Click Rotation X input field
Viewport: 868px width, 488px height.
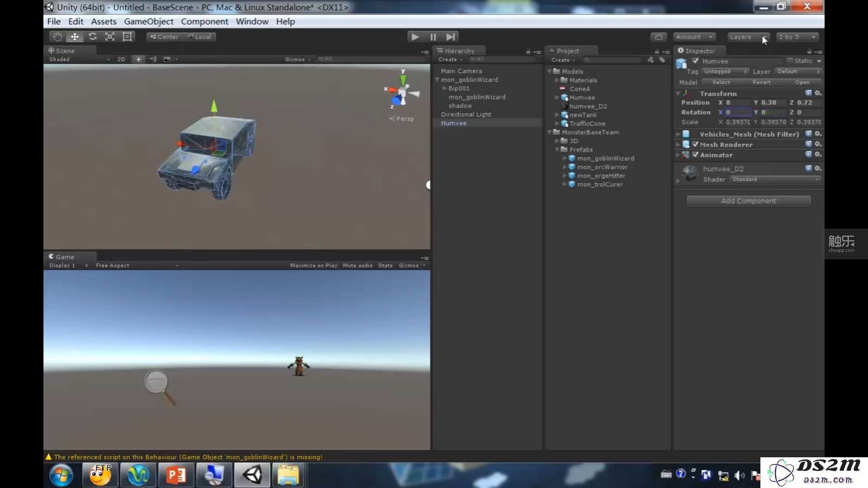tap(738, 113)
